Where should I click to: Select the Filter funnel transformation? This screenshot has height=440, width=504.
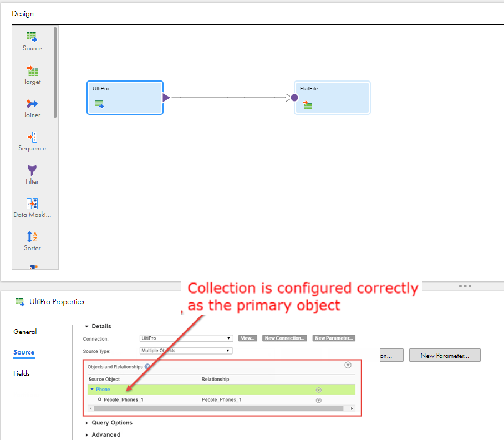pos(32,170)
